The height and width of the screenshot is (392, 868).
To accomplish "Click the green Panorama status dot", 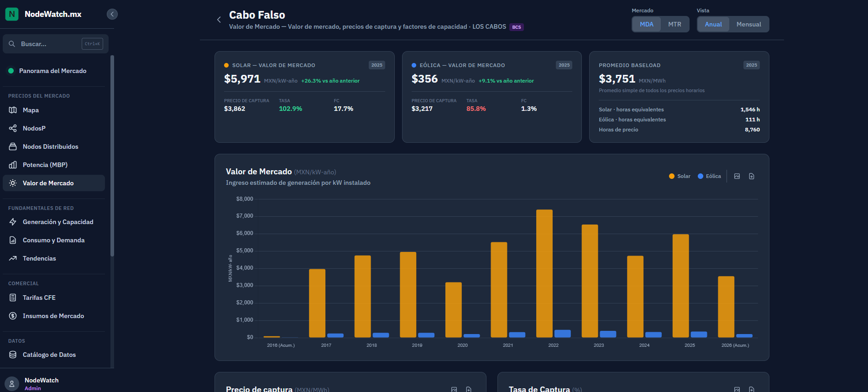I will point(11,71).
